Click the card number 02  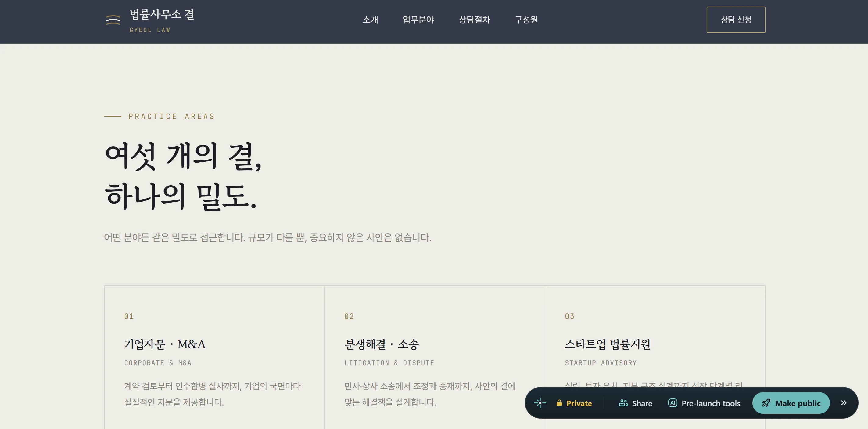tap(349, 316)
